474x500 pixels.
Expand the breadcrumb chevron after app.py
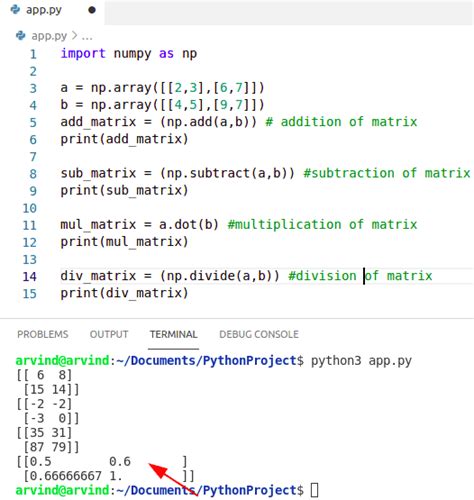[74, 35]
